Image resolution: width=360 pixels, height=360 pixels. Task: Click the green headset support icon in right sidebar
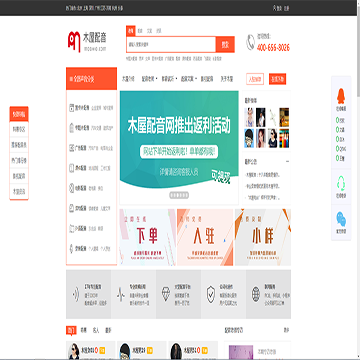coord(341,183)
